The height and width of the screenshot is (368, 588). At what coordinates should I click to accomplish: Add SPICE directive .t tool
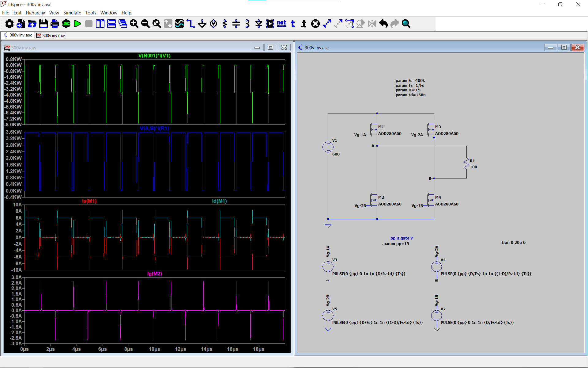[304, 24]
